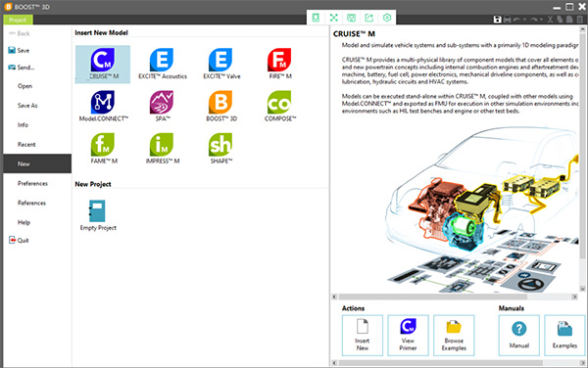Viewport: 588px width, 368px height.
Task: Click the delete trash toolbar icon
Action: coord(580,20)
